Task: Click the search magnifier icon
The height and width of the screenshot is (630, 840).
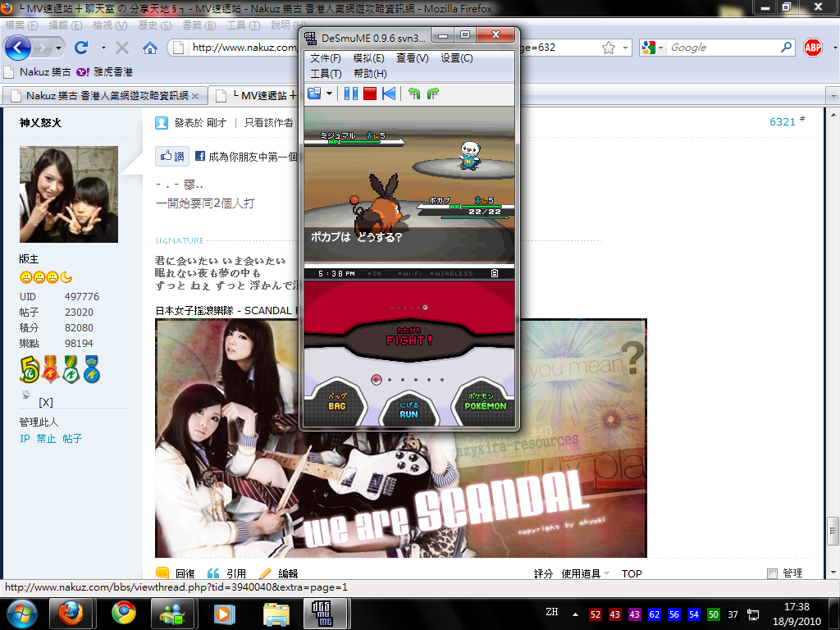Action: [786, 48]
